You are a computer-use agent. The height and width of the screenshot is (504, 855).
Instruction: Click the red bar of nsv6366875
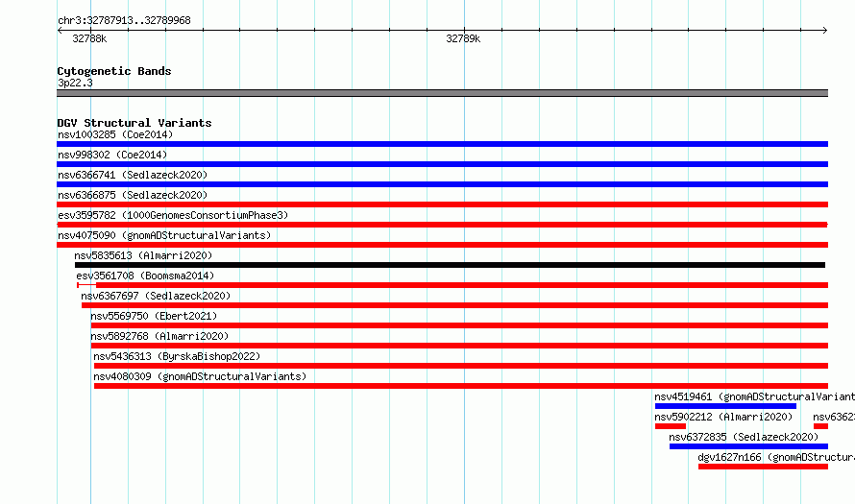coord(442,204)
